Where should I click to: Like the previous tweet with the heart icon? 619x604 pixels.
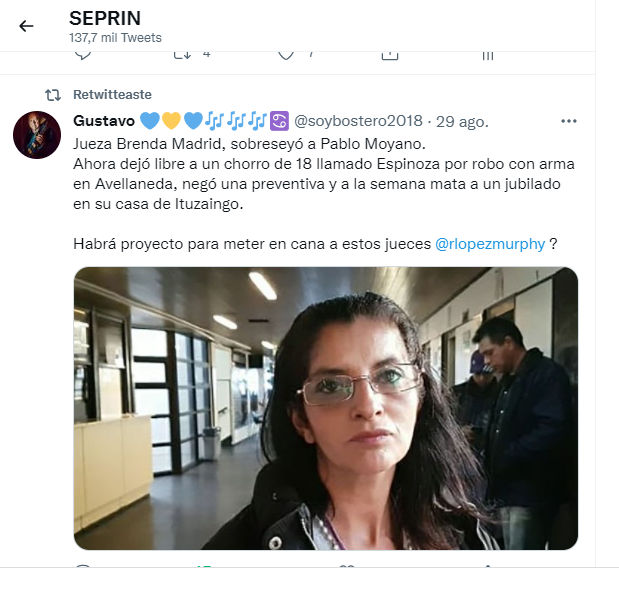point(286,55)
